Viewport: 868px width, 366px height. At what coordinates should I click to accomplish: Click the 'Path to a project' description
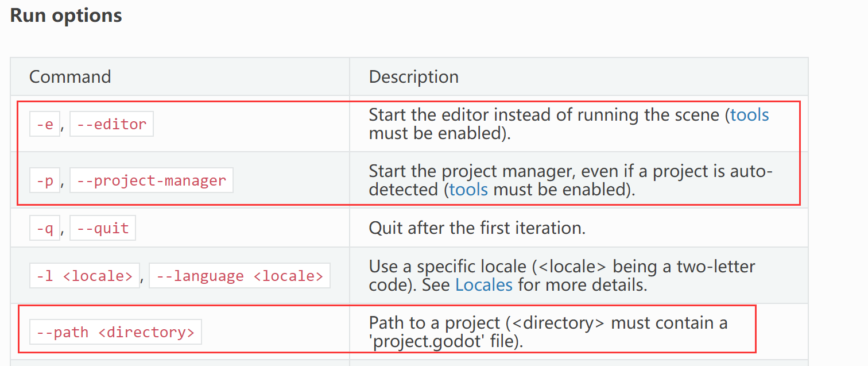[x=548, y=323]
